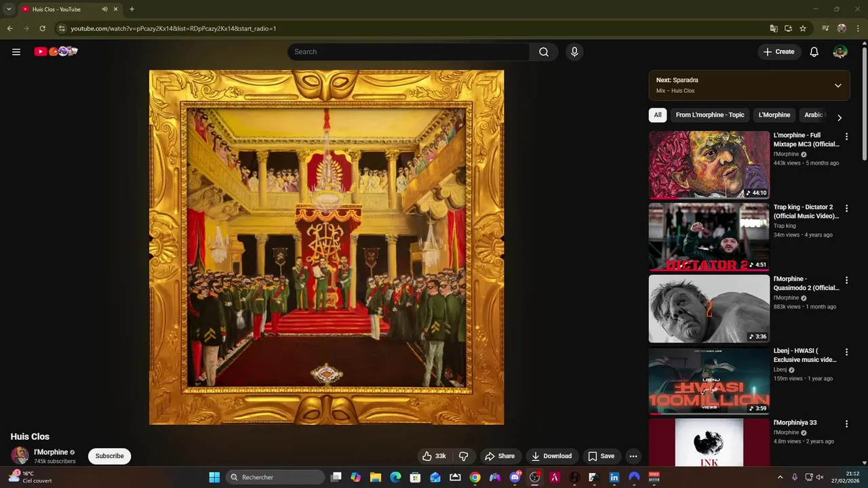Select From L'morphine - Topic chip
Image resolution: width=868 pixels, height=488 pixels.
click(x=710, y=115)
